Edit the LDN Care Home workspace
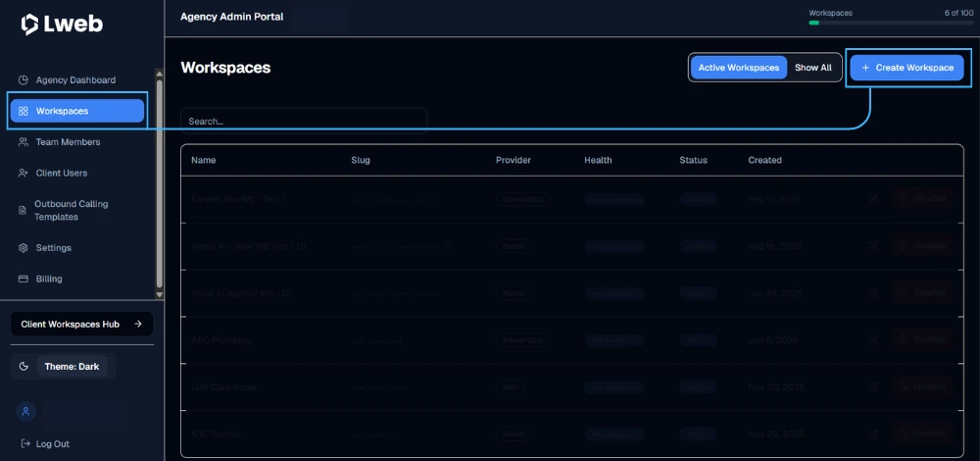 point(873,386)
